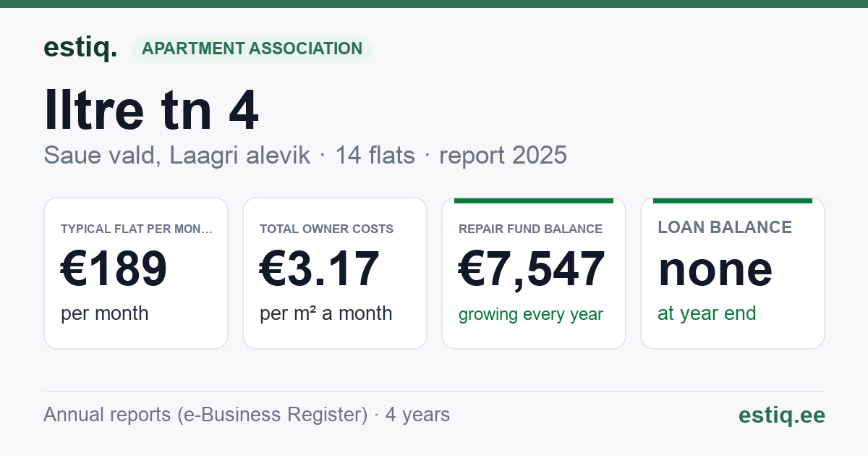
Task: Click the growing every year text
Action: pos(531,314)
